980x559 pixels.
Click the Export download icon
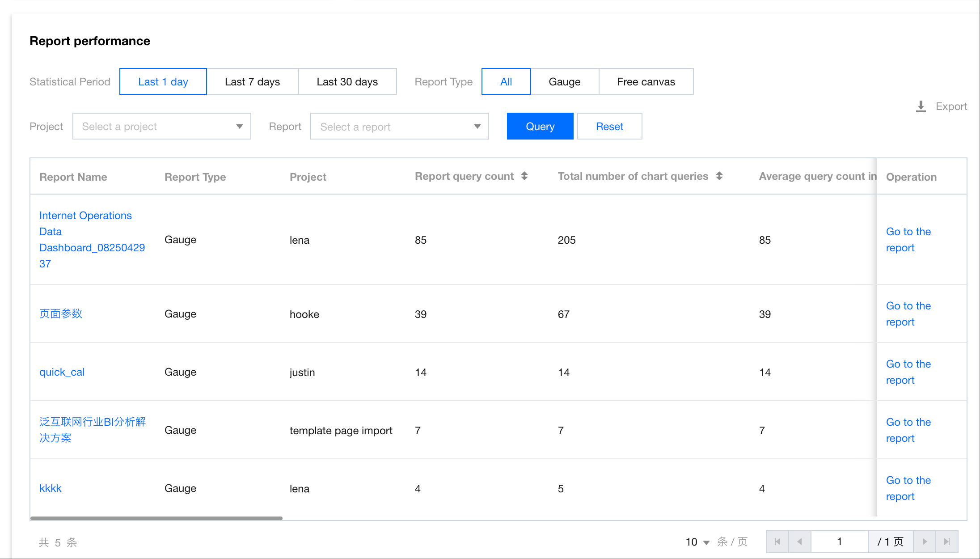pyautogui.click(x=921, y=106)
